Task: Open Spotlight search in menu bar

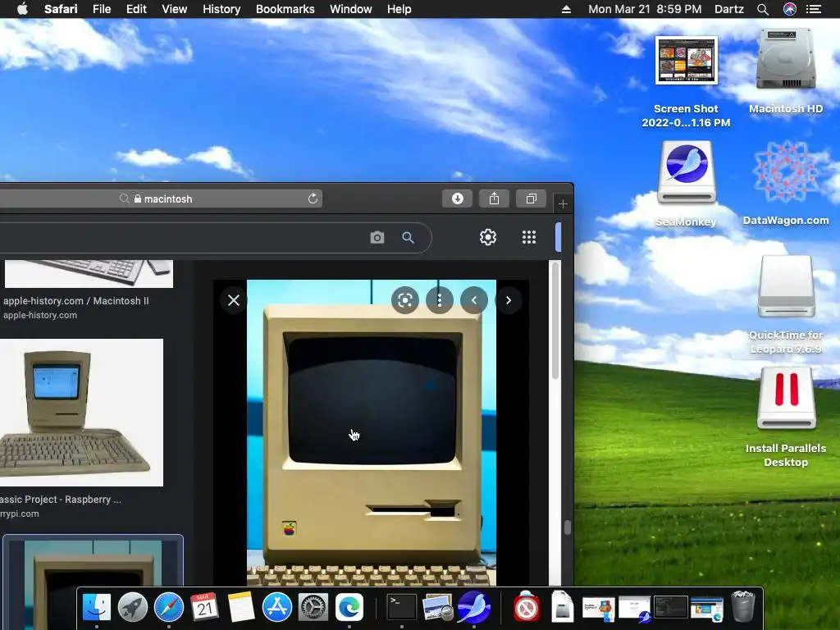Action: (x=763, y=9)
